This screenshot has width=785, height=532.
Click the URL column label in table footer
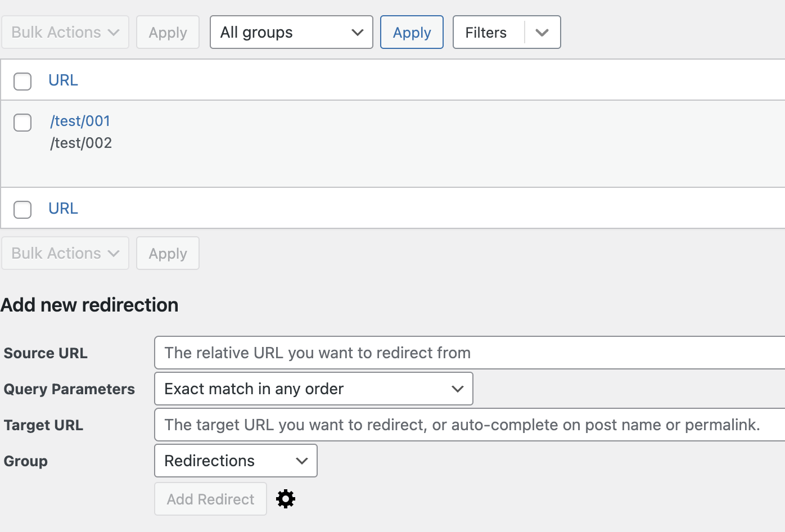[63, 209]
